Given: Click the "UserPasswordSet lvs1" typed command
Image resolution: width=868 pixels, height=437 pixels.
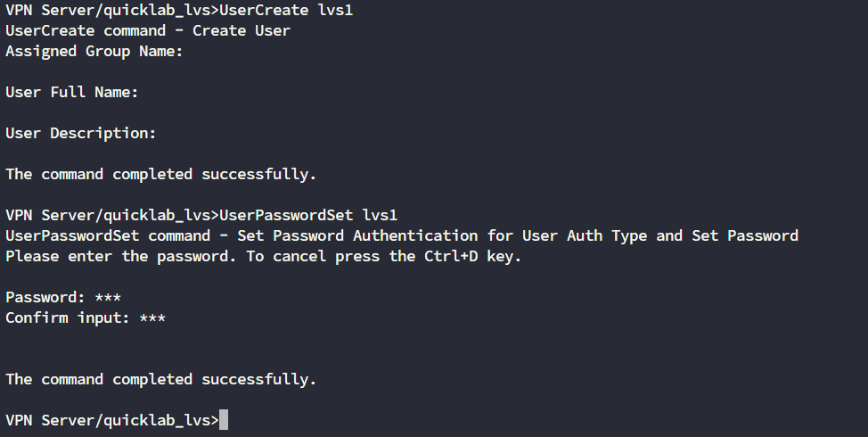Looking at the screenshot, I should point(308,215).
